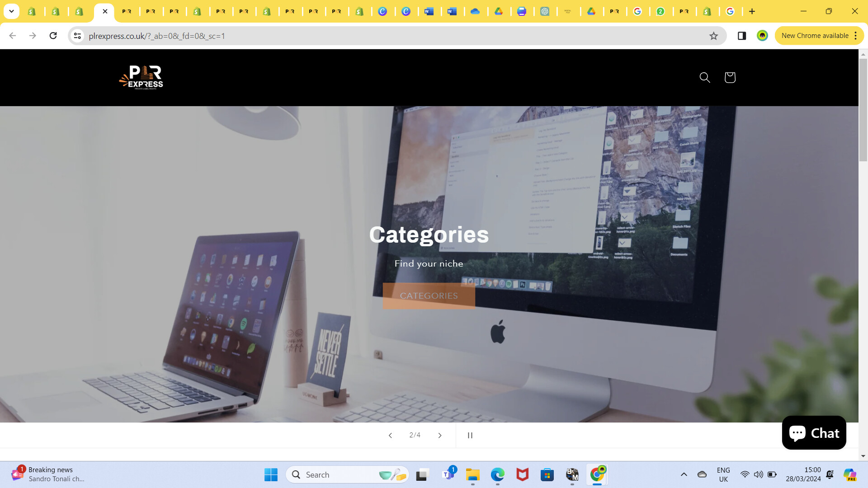The width and height of the screenshot is (868, 488).
Task: Expand the tab search dropdown
Action: [11, 11]
